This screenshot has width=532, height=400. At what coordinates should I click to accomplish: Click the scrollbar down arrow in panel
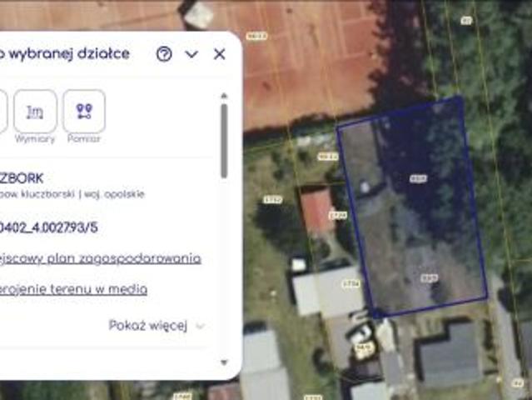coord(223,362)
